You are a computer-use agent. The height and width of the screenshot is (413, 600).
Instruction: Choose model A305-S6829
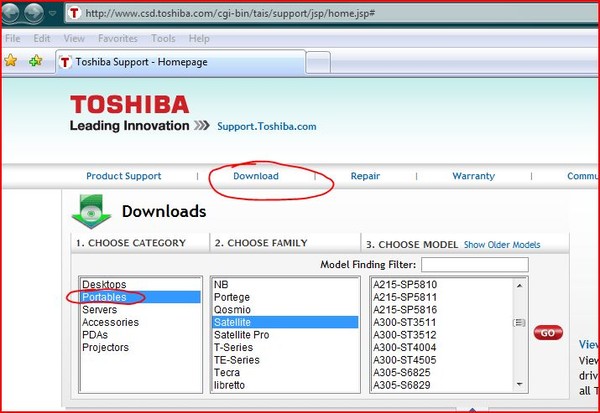pos(442,385)
